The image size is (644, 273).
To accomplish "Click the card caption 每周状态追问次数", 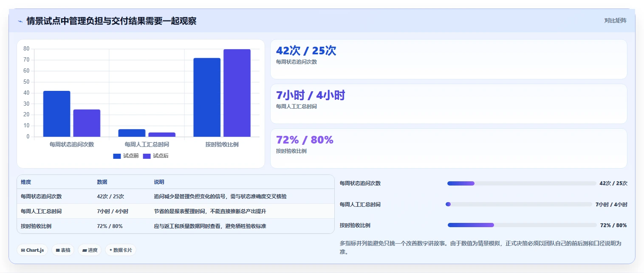I will (x=297, y=62).
